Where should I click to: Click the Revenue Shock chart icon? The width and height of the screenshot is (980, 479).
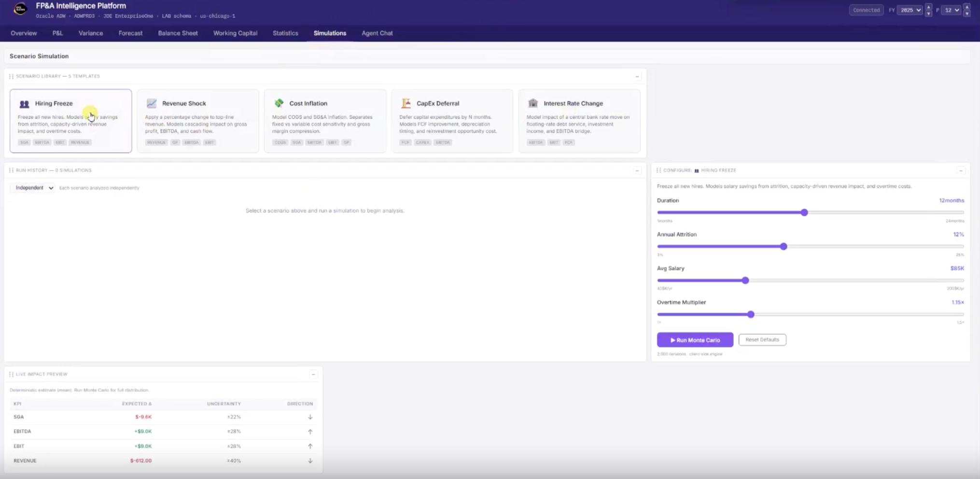click(x=152, y=103)
